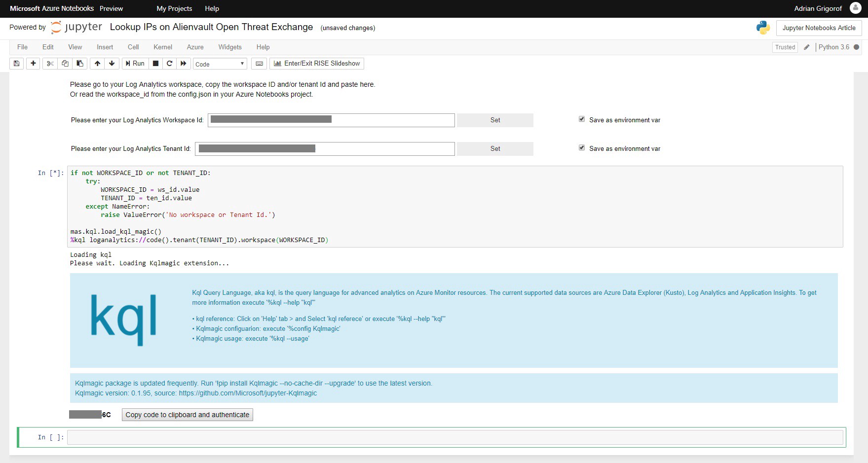
Task: Click the Python logo icon
Action: pyautogui.click(x=763, y=28)
